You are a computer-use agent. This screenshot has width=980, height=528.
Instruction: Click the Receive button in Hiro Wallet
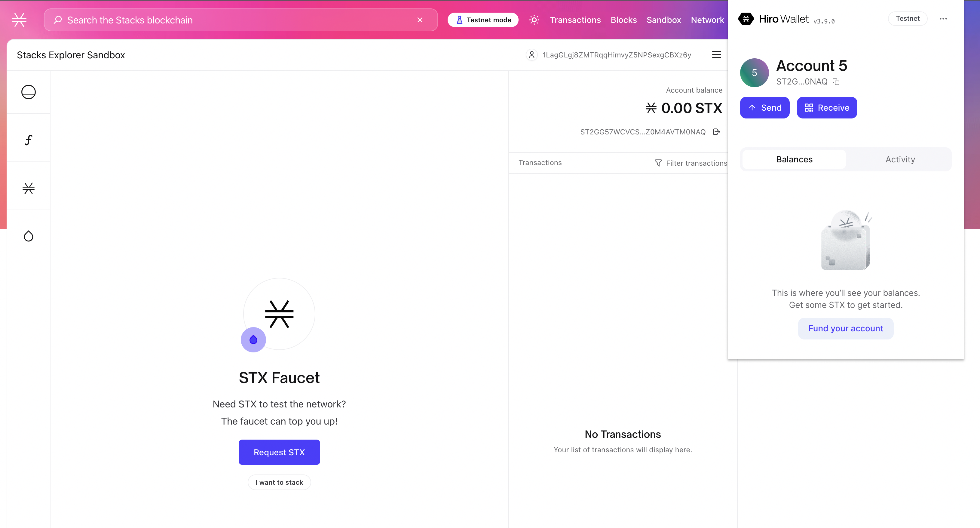tap(827, 108)
